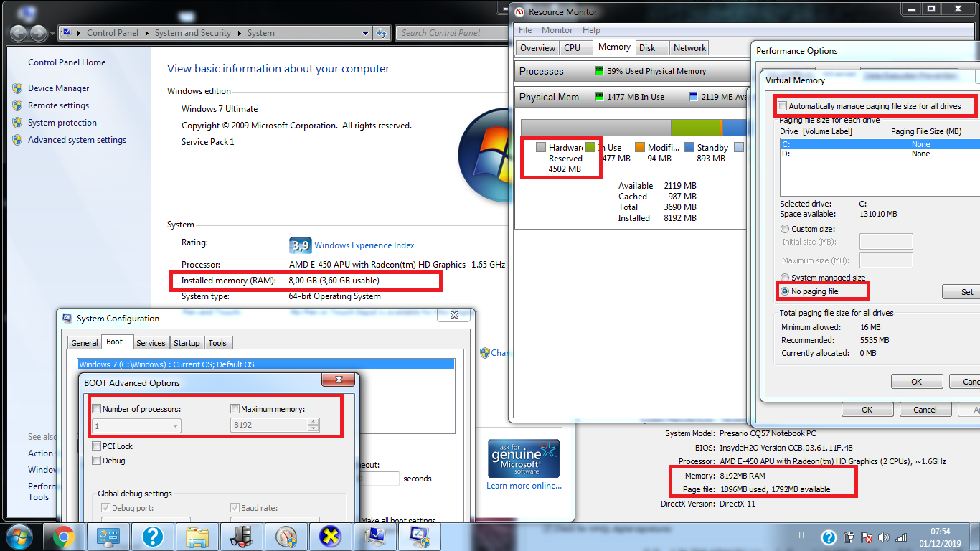Check the Maximum memory checkbox
980x551 pixels.
(235, 409)
